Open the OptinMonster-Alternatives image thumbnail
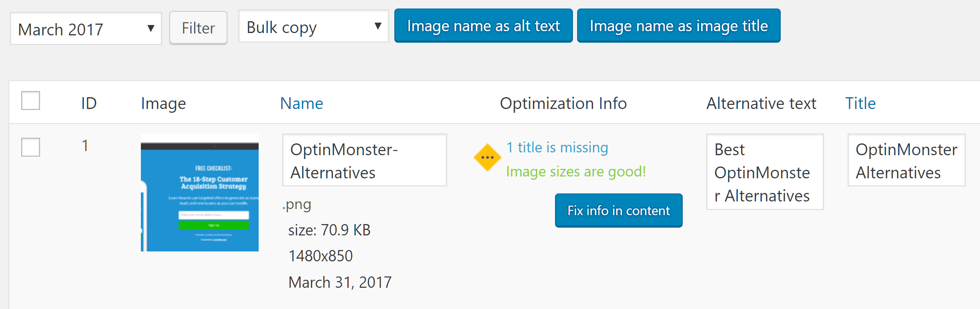The width and height of the screenshot is (980, 309). pyautogui.click(x=200, y=192)
